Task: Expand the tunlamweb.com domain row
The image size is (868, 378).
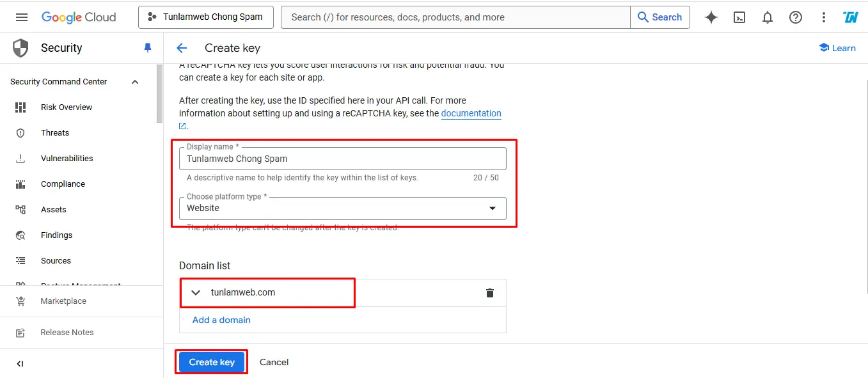Action: pos(196,293)
